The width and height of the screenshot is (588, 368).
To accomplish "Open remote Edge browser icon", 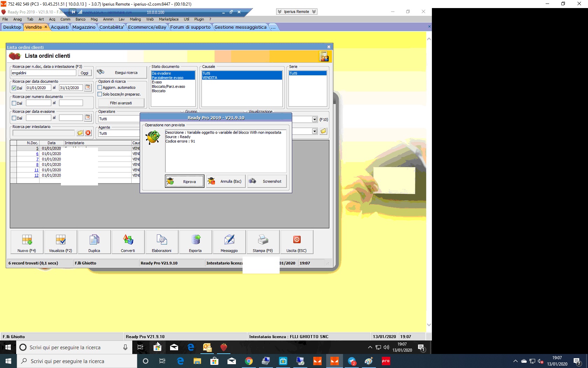I will click(191, 347).
